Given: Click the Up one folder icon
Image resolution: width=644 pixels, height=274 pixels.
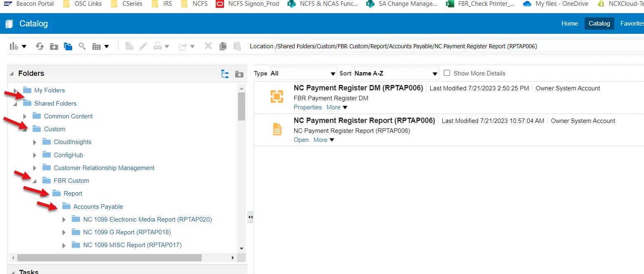Looking at the screenshot, I should 54,46.
